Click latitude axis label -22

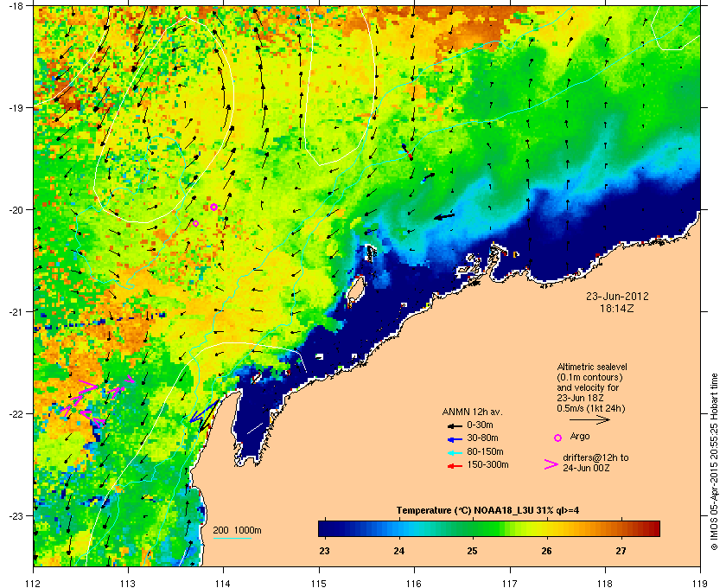16,413
